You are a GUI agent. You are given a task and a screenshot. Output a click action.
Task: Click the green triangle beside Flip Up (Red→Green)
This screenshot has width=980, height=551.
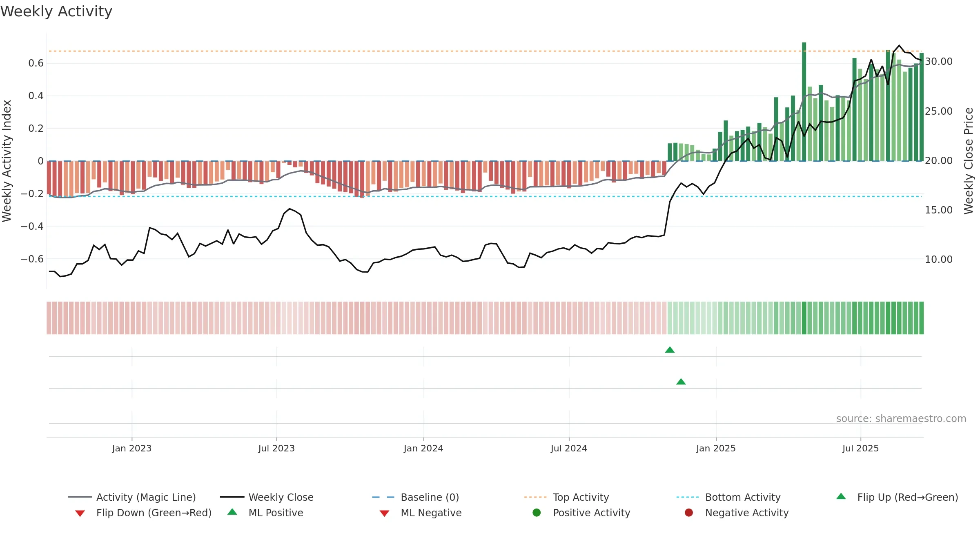click(x=841, y=496)
